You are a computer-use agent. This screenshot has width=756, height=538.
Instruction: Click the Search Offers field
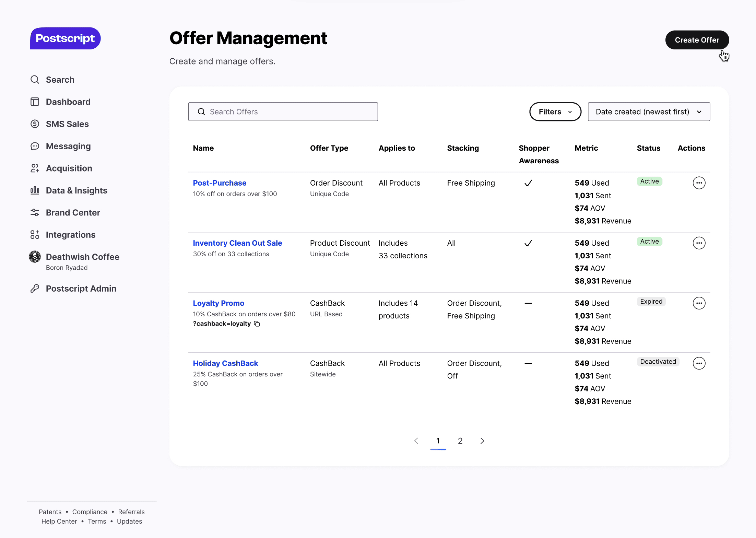(x=283, y=112)
